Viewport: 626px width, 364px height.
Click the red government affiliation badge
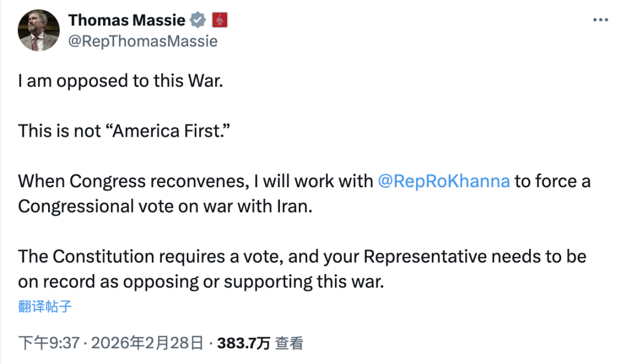(x=220, y=20)
